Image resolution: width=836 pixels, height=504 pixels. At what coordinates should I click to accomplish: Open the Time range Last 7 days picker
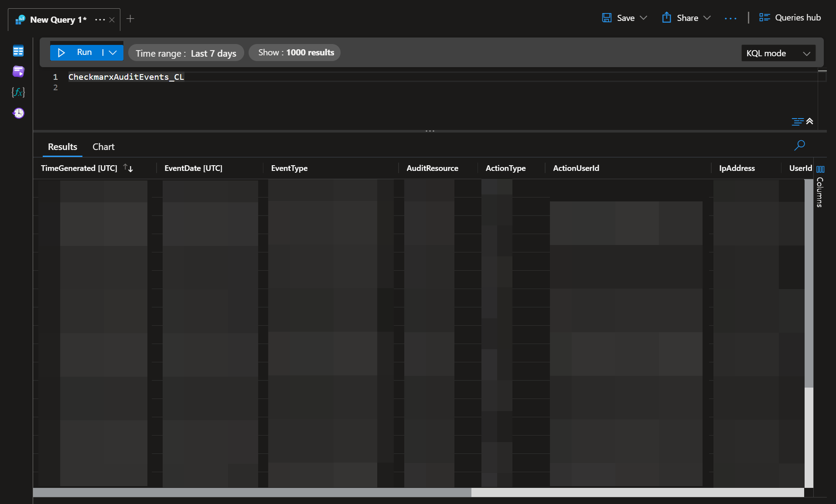(186, 53)
